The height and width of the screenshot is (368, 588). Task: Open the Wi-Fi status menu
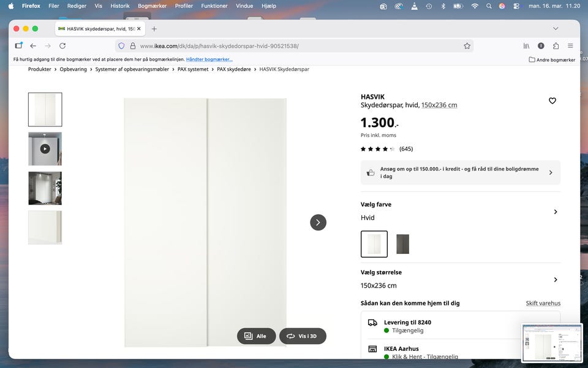point(474,6)
